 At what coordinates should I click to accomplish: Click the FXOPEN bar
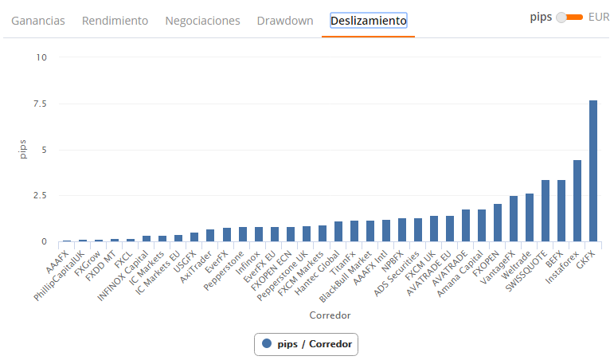(498, 223)
